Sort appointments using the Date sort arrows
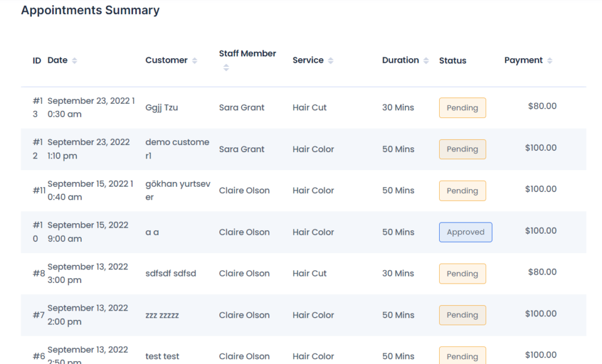602x364 pixels. click(75, 60)
